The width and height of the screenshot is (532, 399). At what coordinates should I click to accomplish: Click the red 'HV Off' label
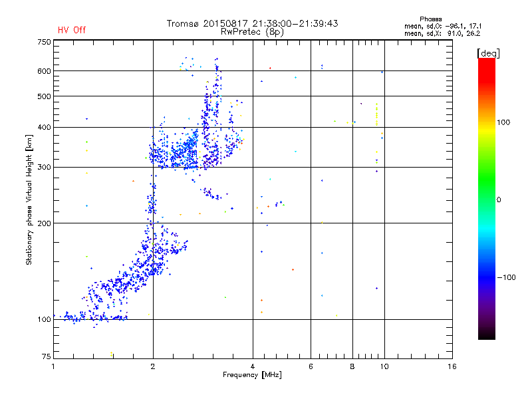click(x=72, y=30)
